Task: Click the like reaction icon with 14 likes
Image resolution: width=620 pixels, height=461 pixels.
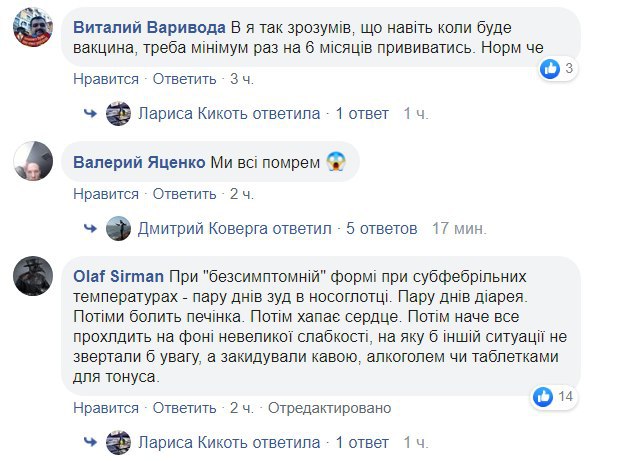Action: click(x=542, y=396)
